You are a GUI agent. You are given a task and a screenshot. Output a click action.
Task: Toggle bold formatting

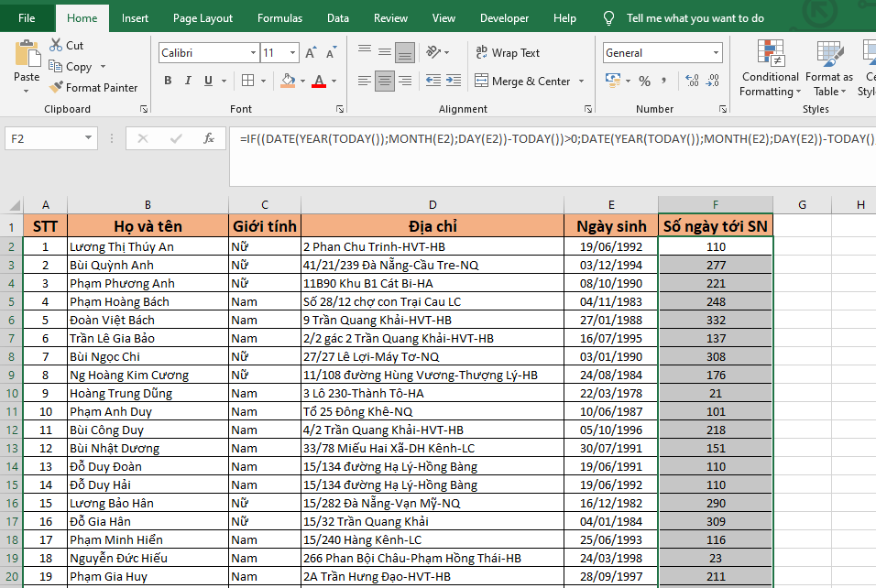[168, 82]
